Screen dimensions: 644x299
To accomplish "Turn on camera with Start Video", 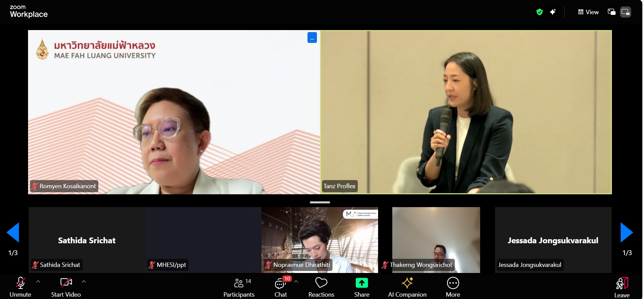I will coord(66,288).
